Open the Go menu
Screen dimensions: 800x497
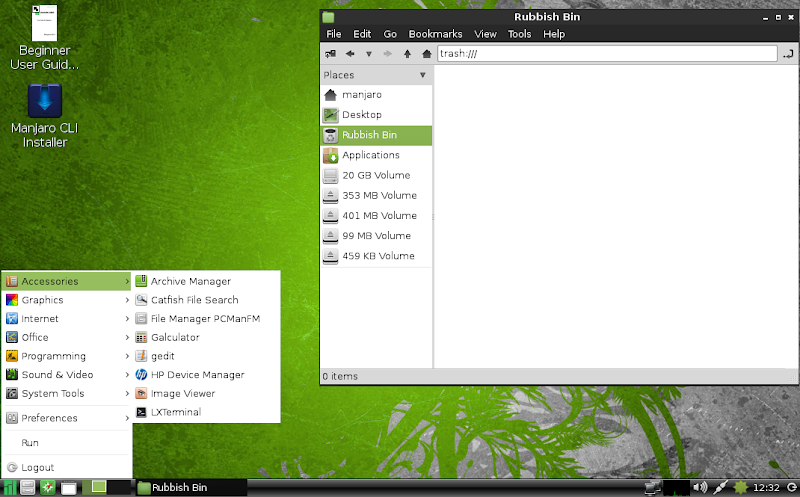point(390,34)
